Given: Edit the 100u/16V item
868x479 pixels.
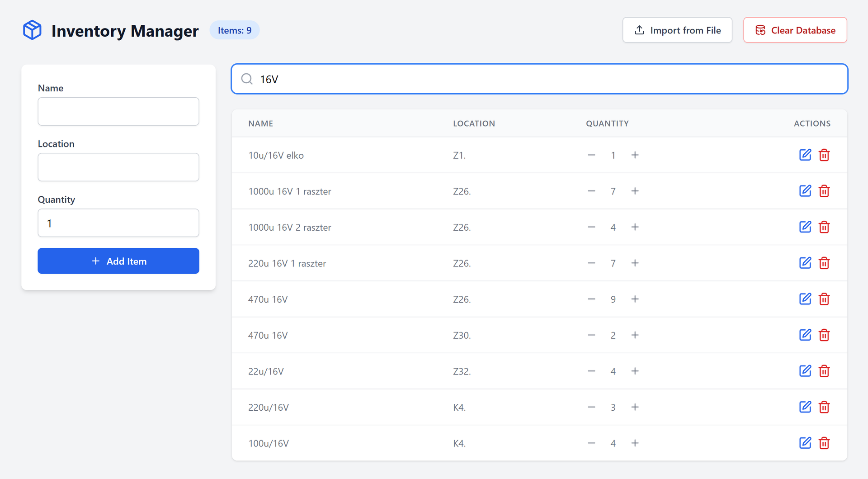Looking at the screenshot, I should point(805,443).
